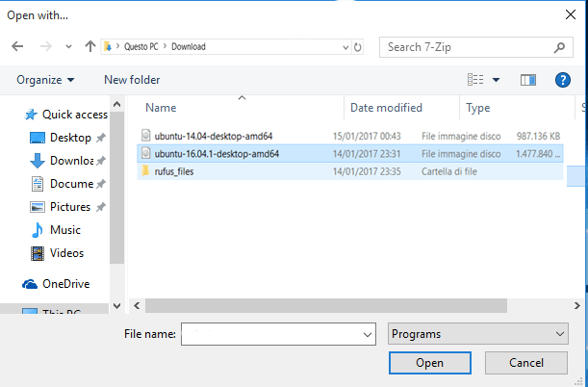Open Quick access in sidebar
This screenshot has height=387, width=588.
pos(66,115)
